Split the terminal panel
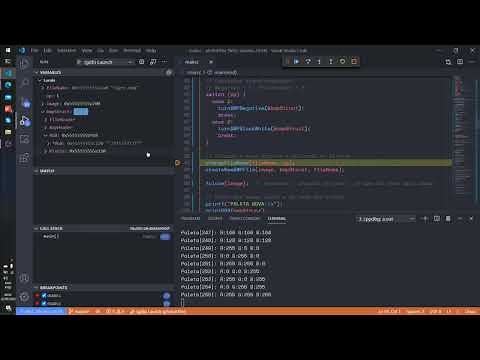 click(437, 219)
